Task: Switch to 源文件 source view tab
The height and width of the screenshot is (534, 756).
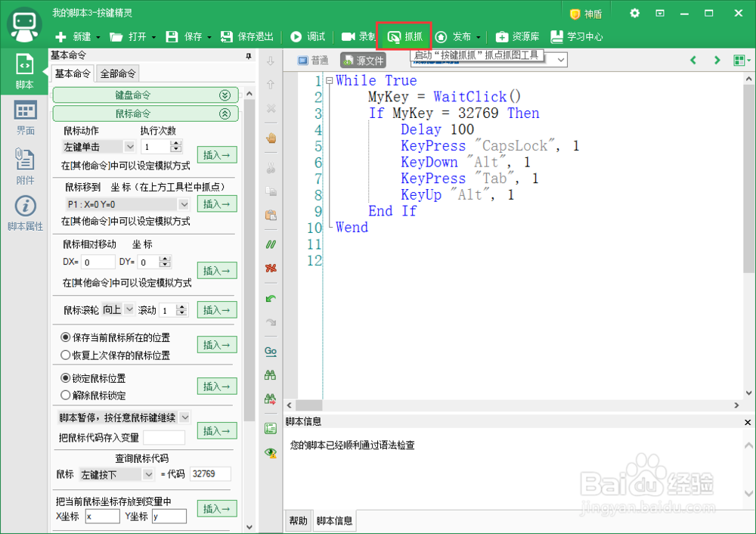Action: (364, 61)
